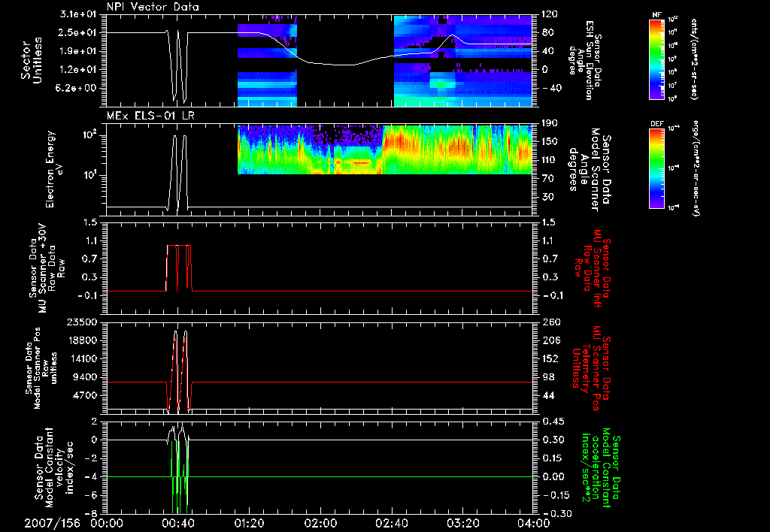
Task: Click the "2007/156" date label
Action: 52,523
